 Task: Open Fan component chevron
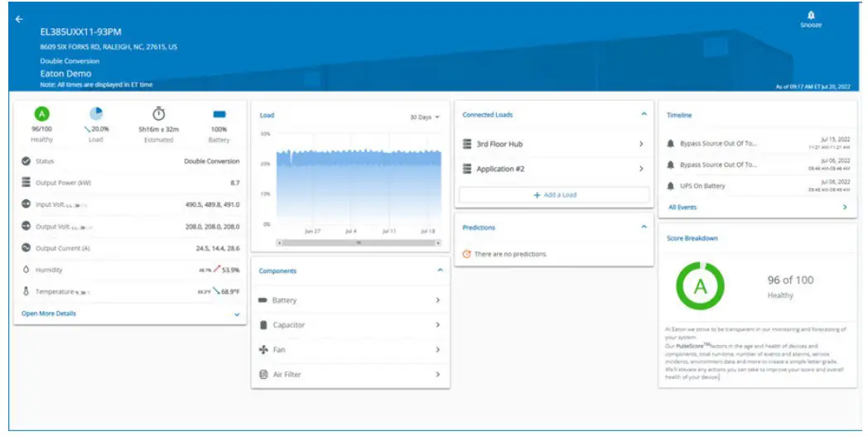tap(438, 350)
